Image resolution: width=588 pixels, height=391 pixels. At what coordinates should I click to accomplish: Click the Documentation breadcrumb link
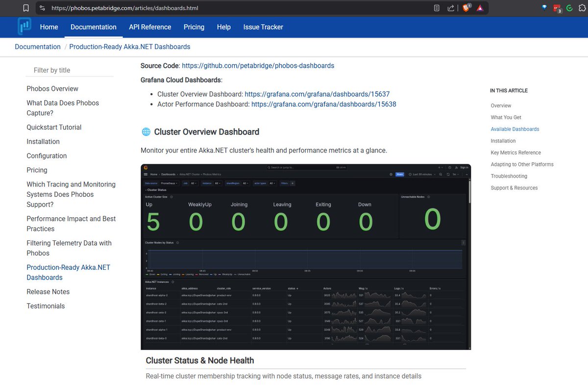point(38,47)
